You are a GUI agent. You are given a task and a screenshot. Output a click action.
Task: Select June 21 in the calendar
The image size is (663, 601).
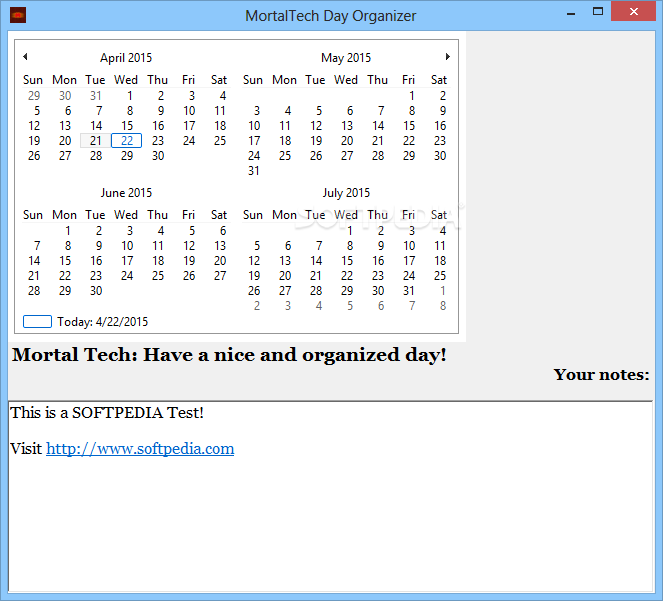(34, 276)
